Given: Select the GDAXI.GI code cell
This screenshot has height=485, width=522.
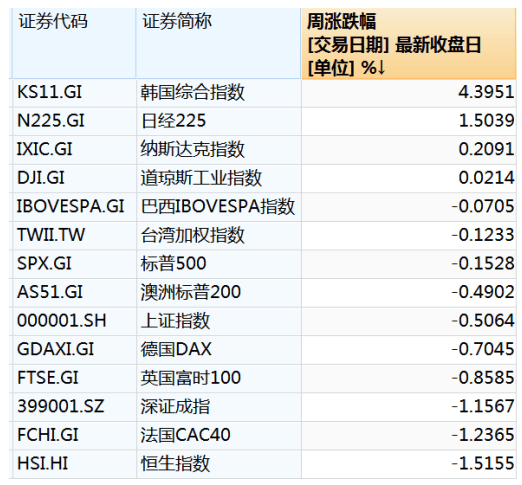Looking at the screenshot, I should 74,350.
